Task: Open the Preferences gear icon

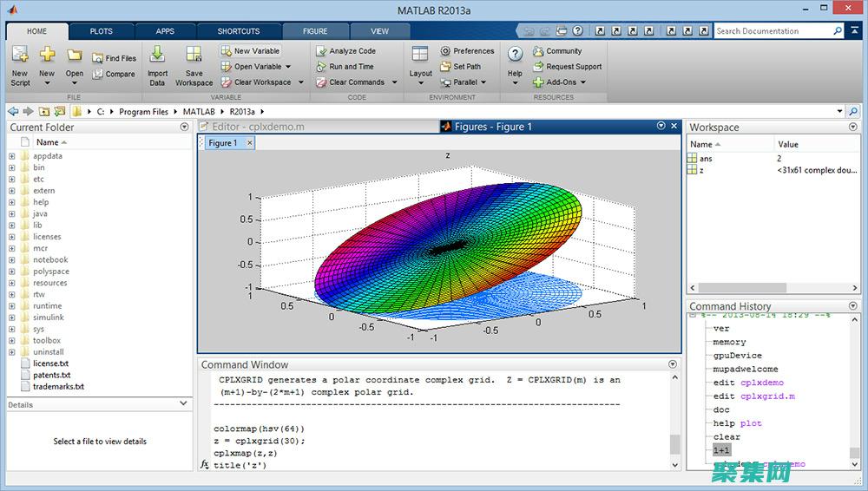Action: point(445,51)
